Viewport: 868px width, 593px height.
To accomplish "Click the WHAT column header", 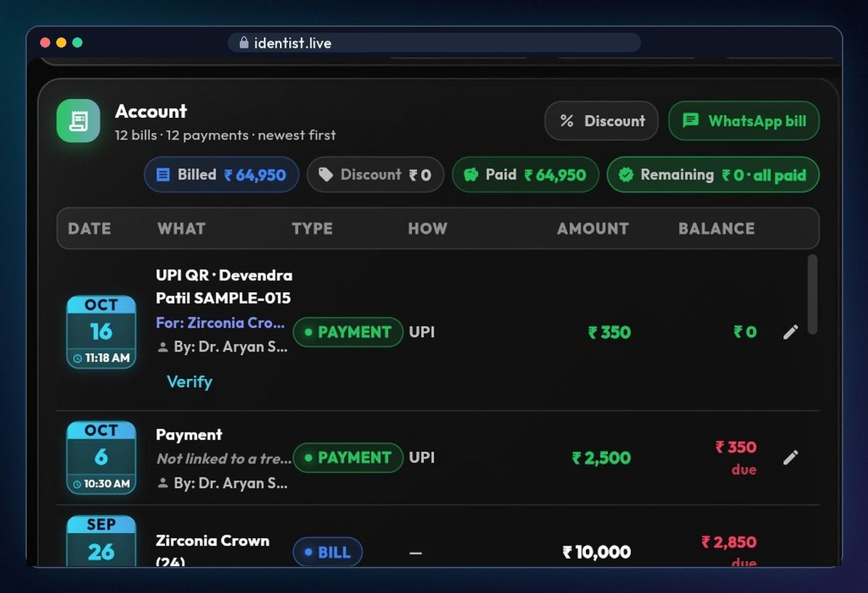I will [182, 229].
